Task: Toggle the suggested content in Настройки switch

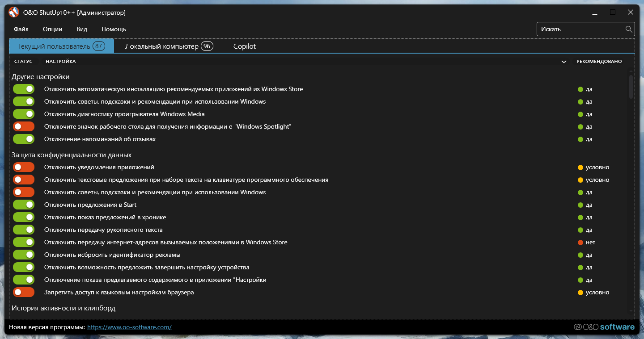Action: click(x=24, y=280)
